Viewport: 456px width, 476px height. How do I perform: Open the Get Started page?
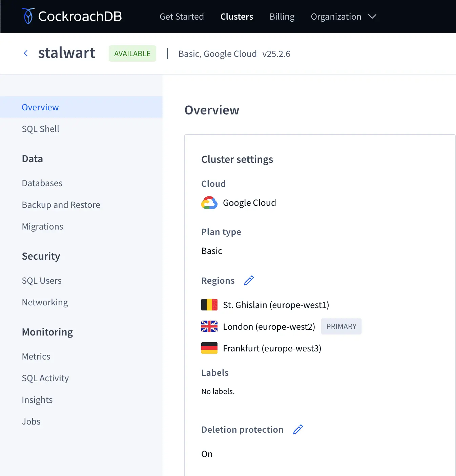tap(182, 17)
